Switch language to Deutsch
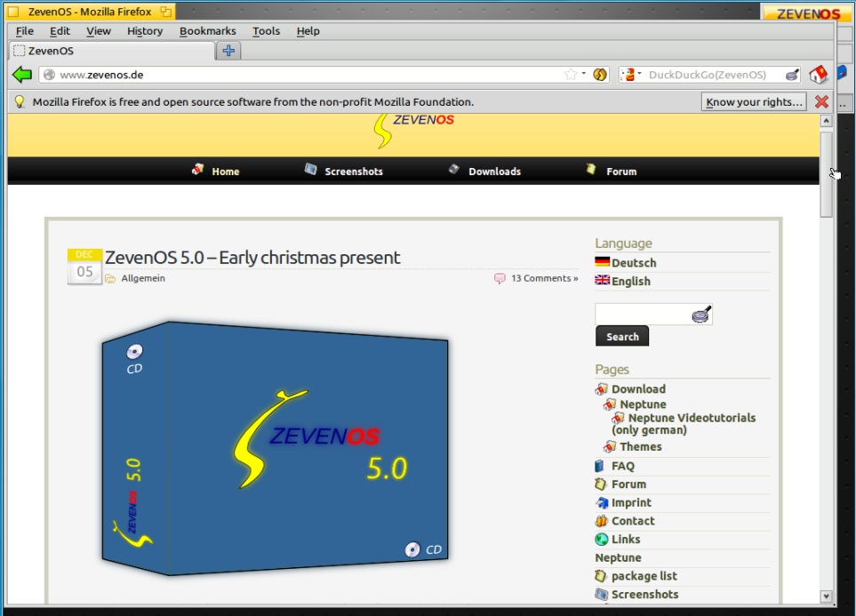The image size is (856, 616). (634, 263)
